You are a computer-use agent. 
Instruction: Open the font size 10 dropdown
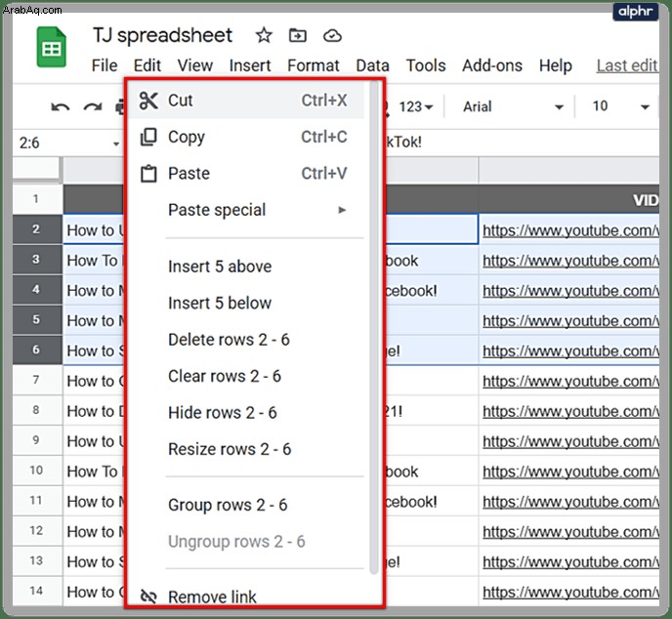point(621,106)
